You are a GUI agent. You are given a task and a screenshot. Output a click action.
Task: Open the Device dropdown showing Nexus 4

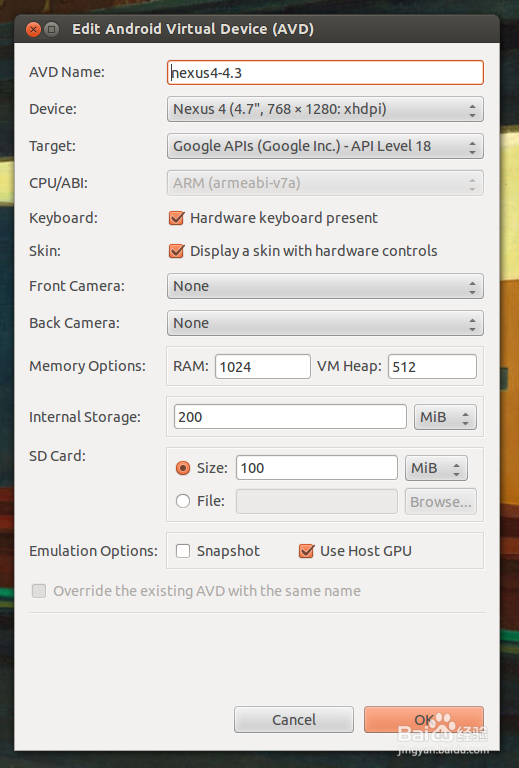click(325, 109)
